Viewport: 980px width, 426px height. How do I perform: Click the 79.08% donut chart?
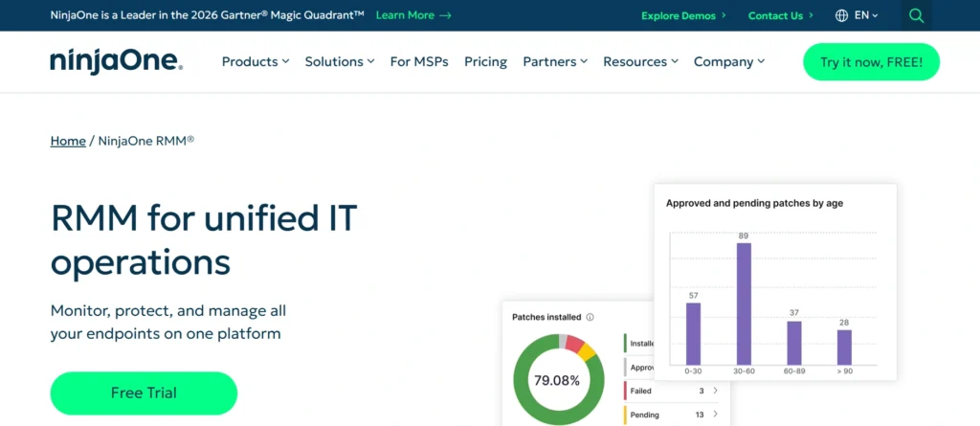pyautogui.click(x=559, y=380)
